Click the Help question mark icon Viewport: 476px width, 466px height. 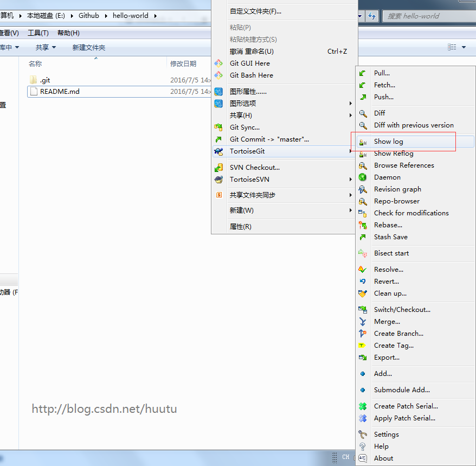click(363, 446)
